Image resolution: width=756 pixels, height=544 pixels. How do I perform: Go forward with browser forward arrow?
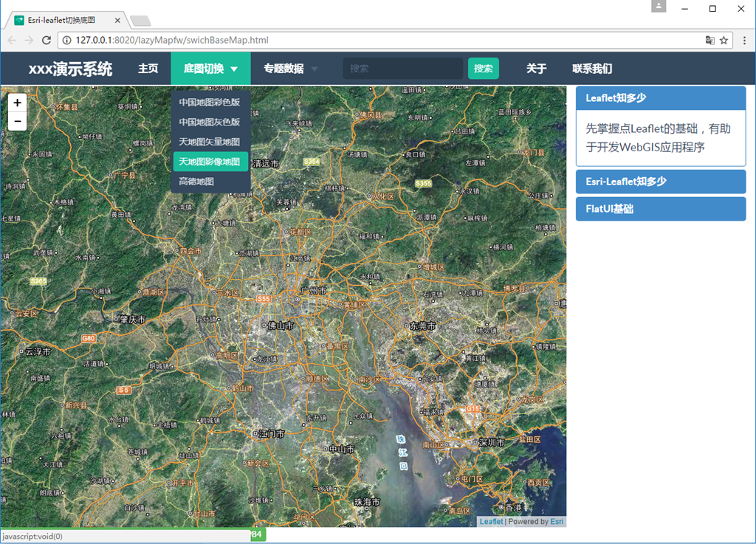click(29, 40)
